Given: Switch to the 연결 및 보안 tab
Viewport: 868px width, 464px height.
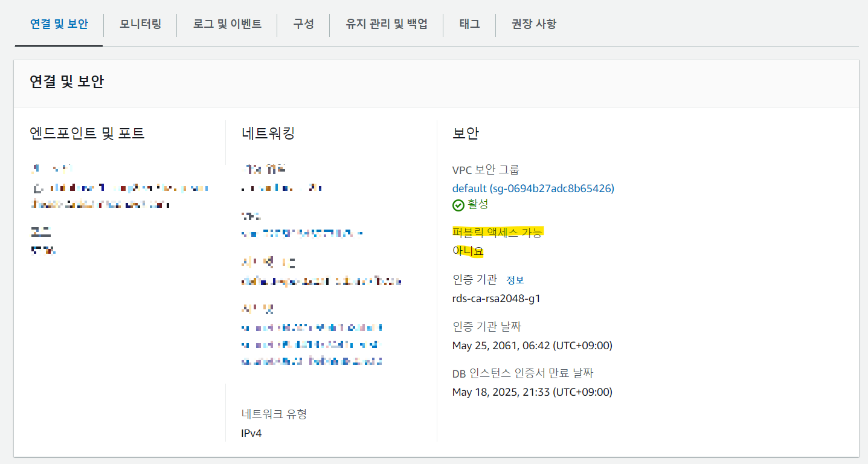Looking at the screenshot, I should coord(59,24).
